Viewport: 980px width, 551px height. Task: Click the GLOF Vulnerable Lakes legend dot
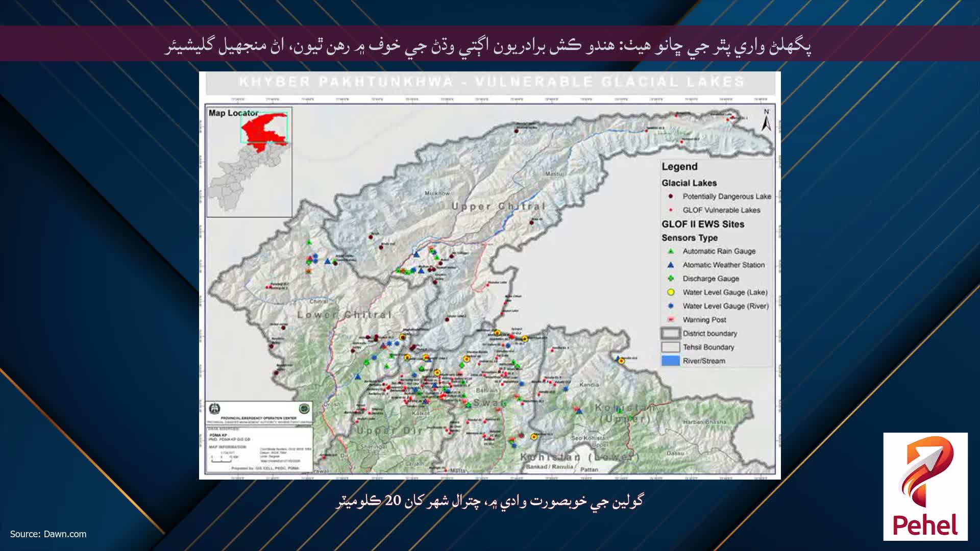click(671, 210)
